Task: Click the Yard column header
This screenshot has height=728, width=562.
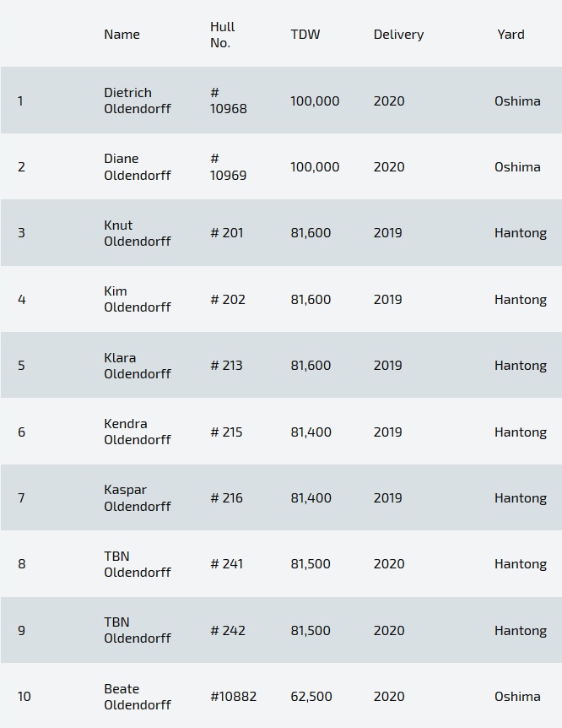Action: click(x=511, y=35)
